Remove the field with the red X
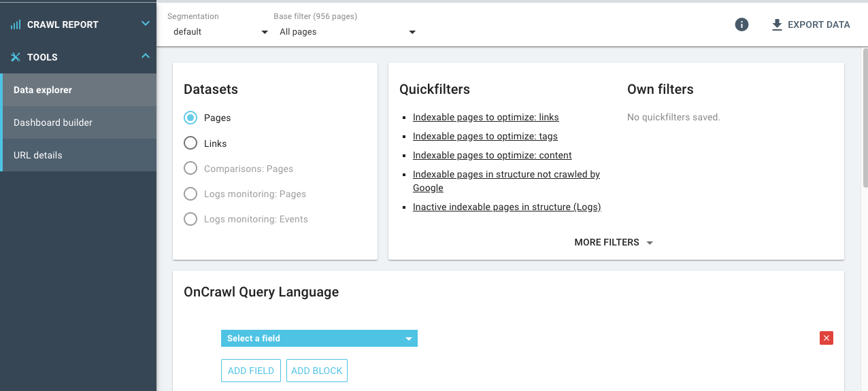Viewport: 868px width, 391px height. 827,338
